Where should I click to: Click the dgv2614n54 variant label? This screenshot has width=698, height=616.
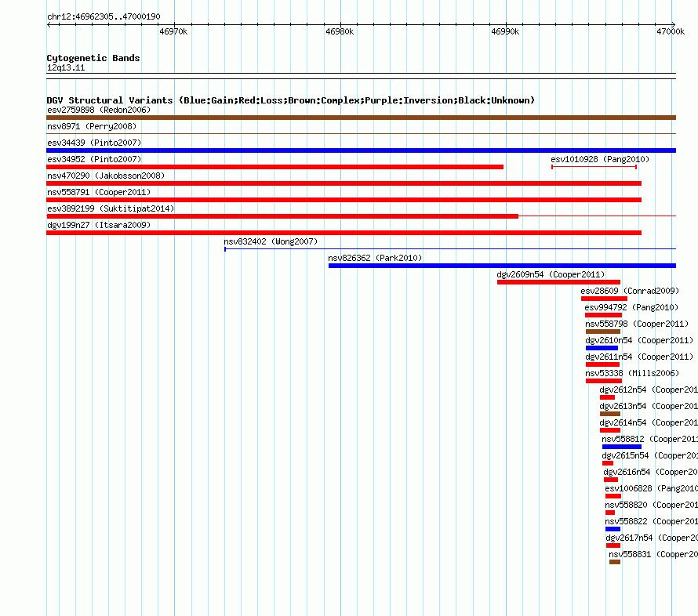click(649, 422)
